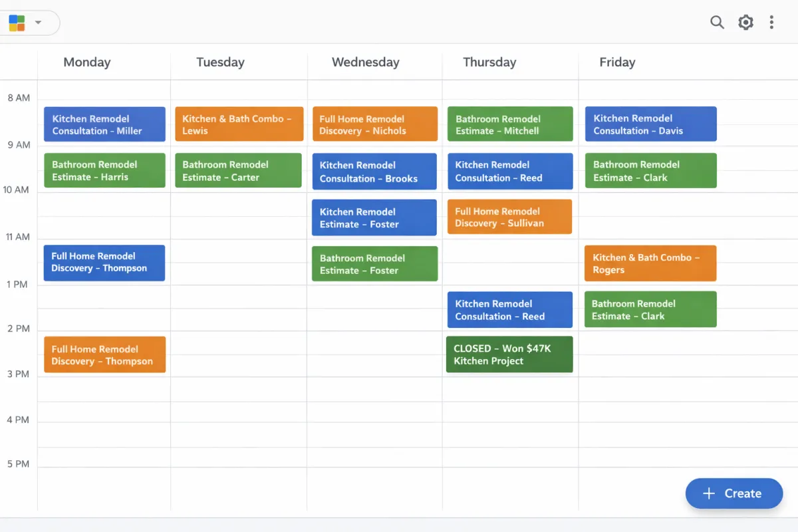Open Bathroom Remodel Estimate – Harris event
798x532 pixels.
click(x=104, y=170)
